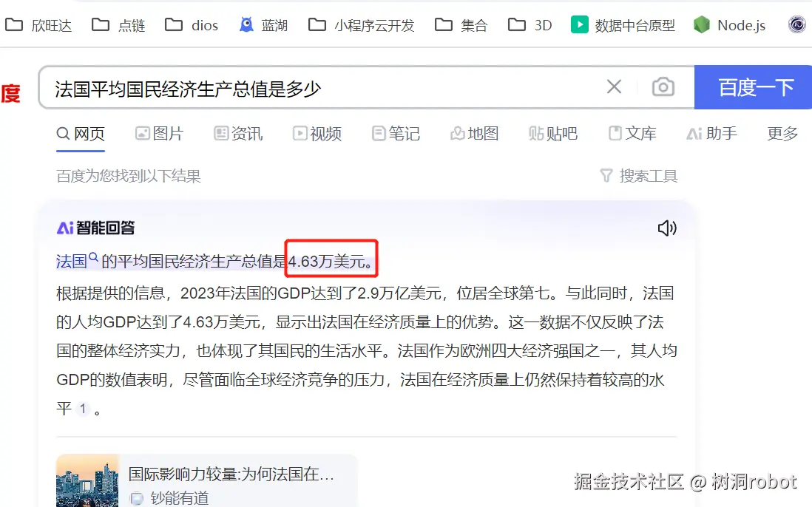The width and height of the screenshot is (812, 507).
Task: Open the 地图 (Maps) search category
Action: point(474,134)
